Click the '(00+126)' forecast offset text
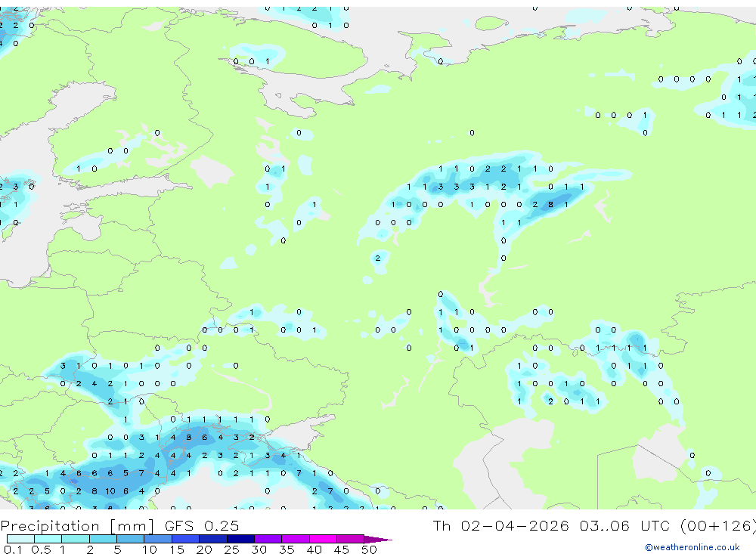This screenshot has width=756, height=554. pyautogui.click(x=718, y=525)
